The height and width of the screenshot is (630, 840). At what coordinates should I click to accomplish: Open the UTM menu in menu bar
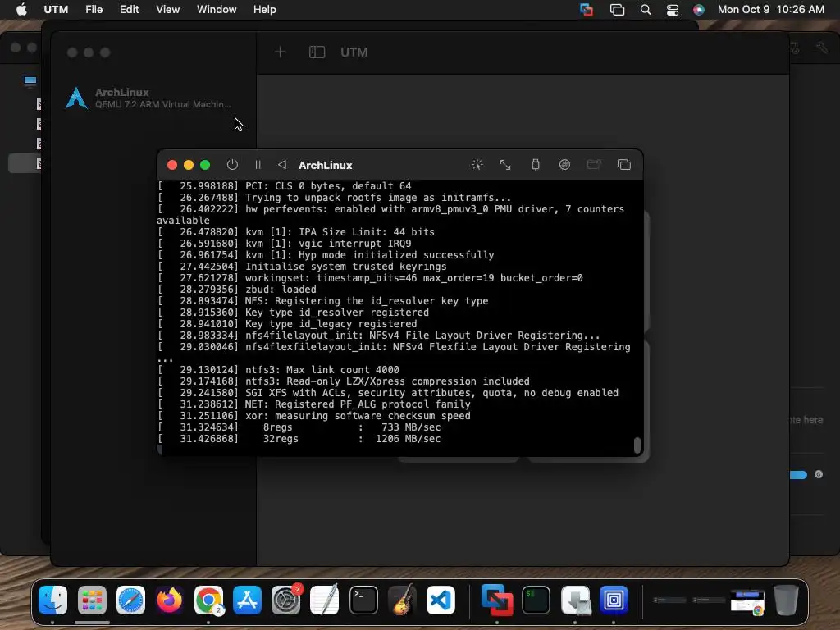56,10
